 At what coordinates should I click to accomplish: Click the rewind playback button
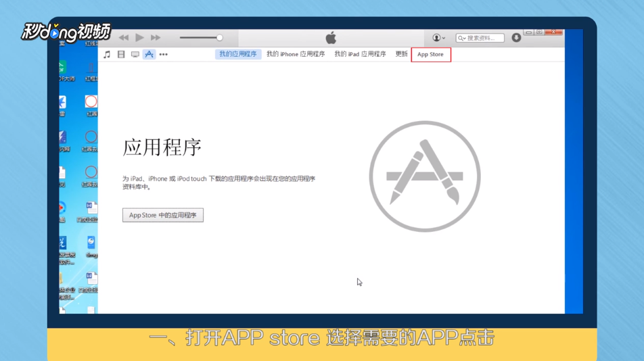124,38
